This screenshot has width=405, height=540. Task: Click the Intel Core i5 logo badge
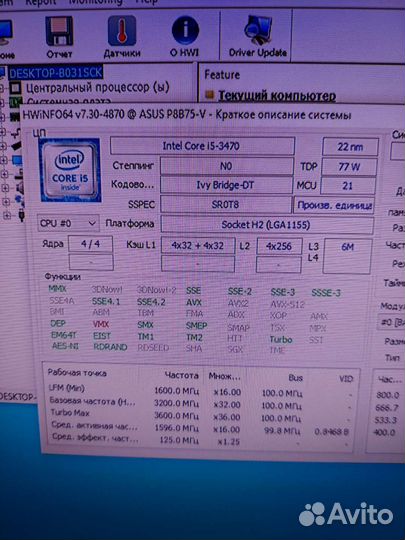[x=70, y=170]
